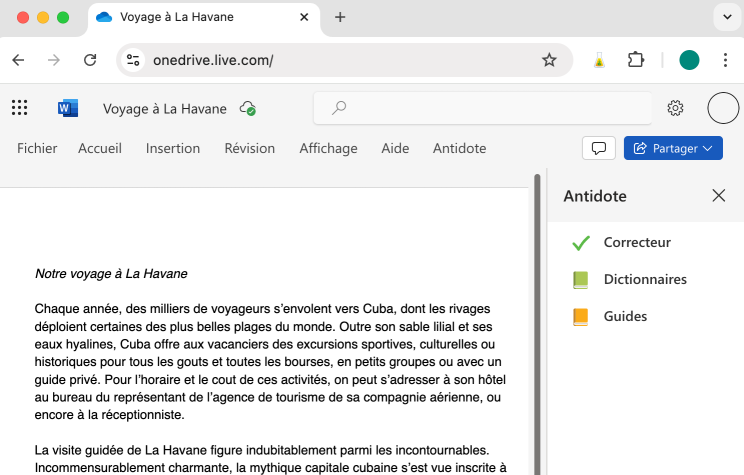Screen dimensions: 744x475
Task: Switch to the Insertion ribbon tab
Action: point(173,148)
